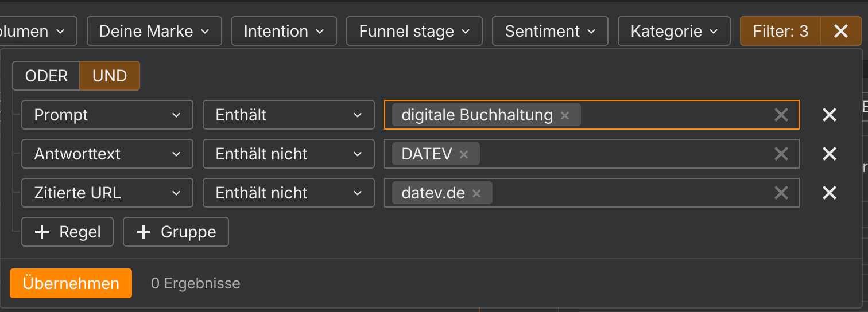Click the 'digitale Buchhaltung' tag text

pos(477,115)
